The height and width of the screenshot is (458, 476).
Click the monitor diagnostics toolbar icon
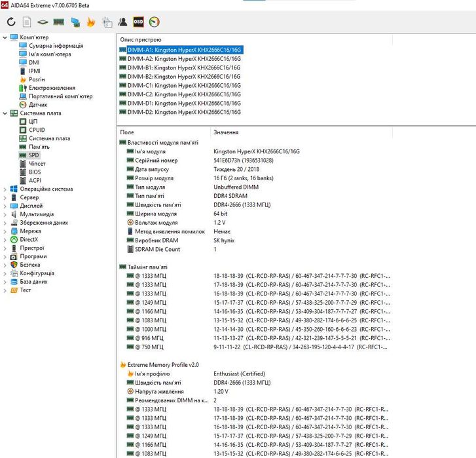tap(75, 22)
